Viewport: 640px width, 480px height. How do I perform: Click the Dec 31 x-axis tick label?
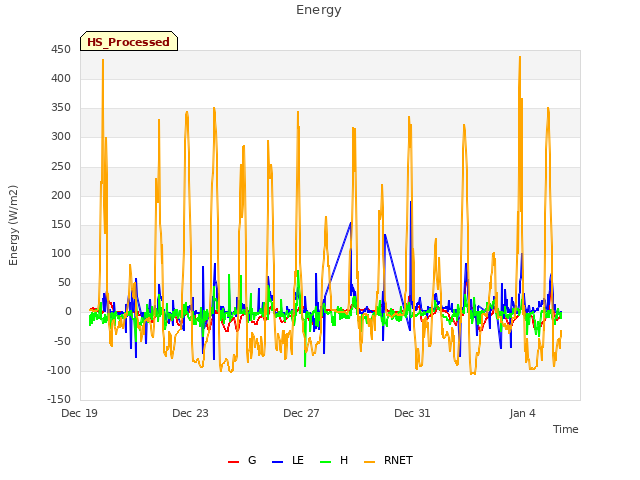pyautogui.click(x=413, y=413)
